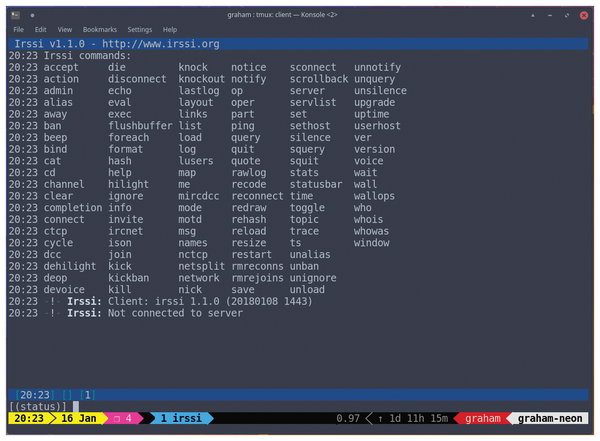Click the 'mircdcc' command text

point(199,196)
